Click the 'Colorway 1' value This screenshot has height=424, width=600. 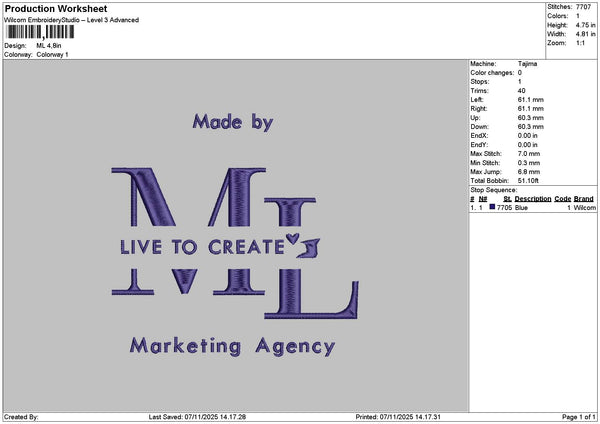(x=52, y=55)
